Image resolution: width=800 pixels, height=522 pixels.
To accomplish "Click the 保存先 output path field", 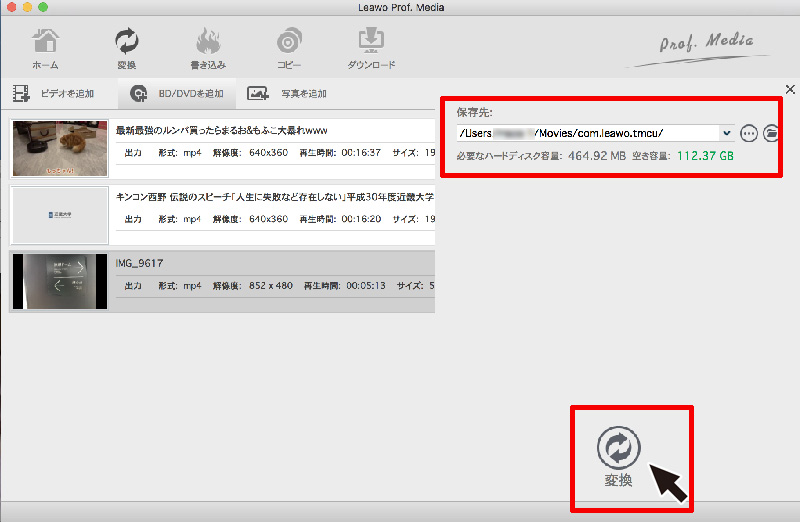I will (588, 133).
